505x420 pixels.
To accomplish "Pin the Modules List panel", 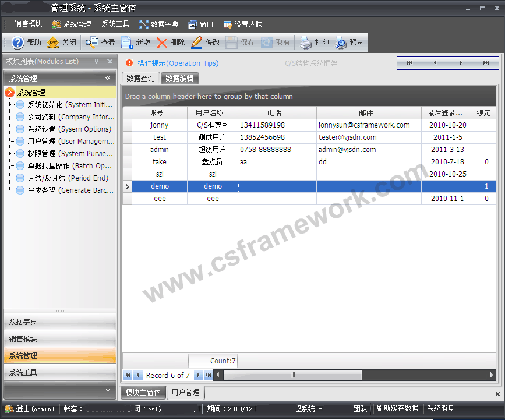I will 97,62.
